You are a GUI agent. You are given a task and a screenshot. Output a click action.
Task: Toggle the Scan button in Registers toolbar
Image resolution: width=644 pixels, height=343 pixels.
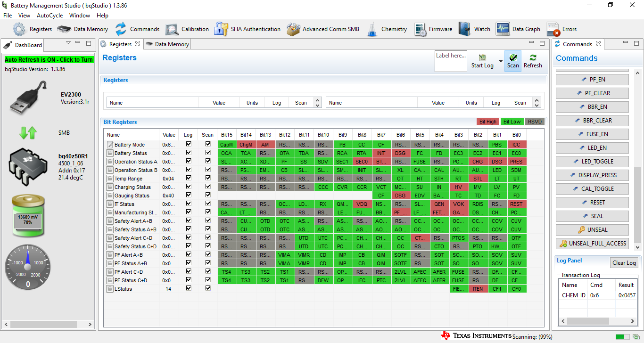[x=513, y=61]
